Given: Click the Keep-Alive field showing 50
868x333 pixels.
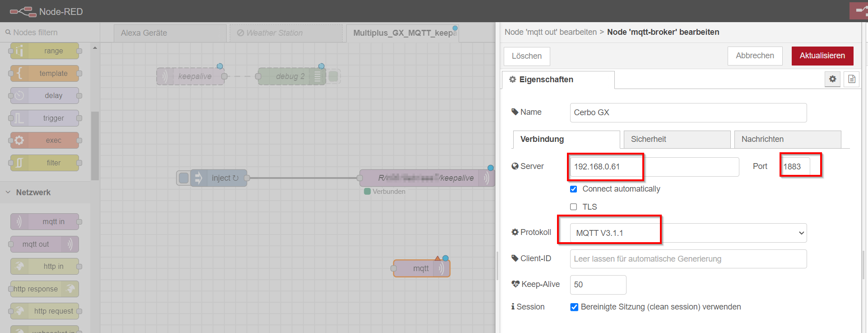Looking at the screenshot, I should point(598,285).
